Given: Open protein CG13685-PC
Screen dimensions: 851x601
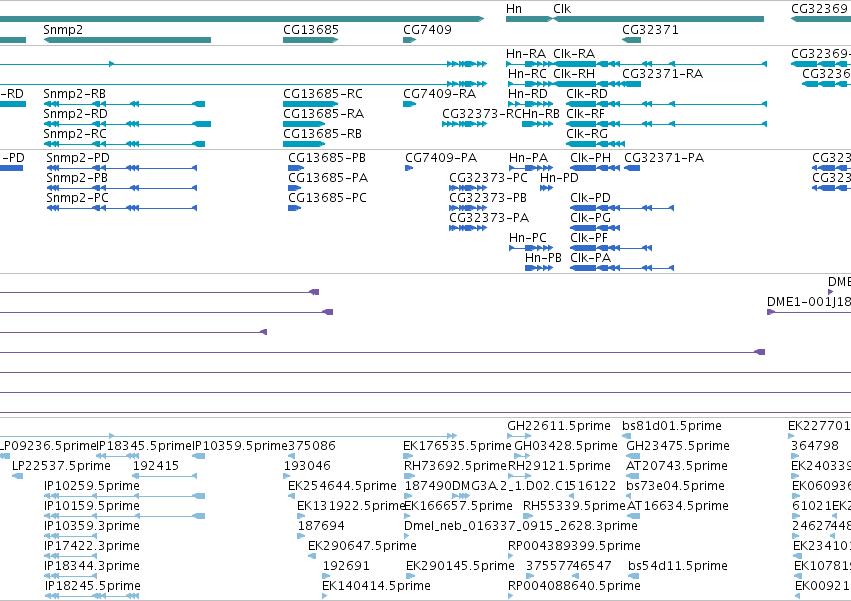Looking at the screenshot, I should [x=327, y=198].
